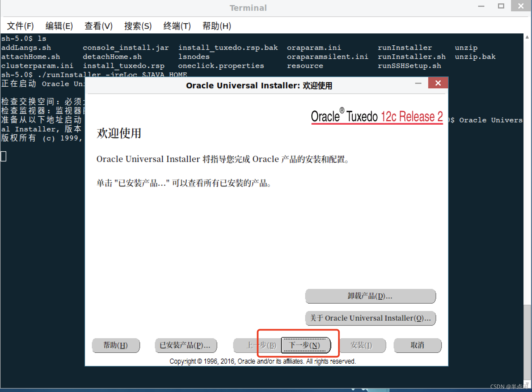The height and width of the screenshot is (392, 532).
Task: Open the 编辑(E) menu in Terminal
Action: click(x=59, y=26)
